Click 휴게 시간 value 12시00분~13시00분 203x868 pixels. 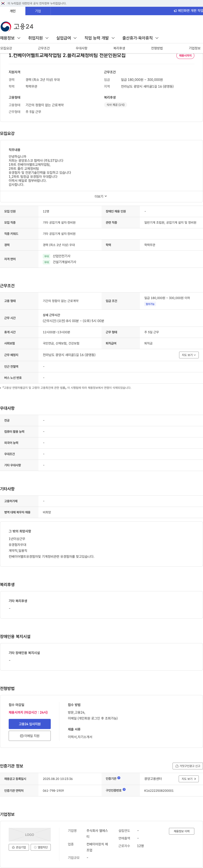point(56,332)
